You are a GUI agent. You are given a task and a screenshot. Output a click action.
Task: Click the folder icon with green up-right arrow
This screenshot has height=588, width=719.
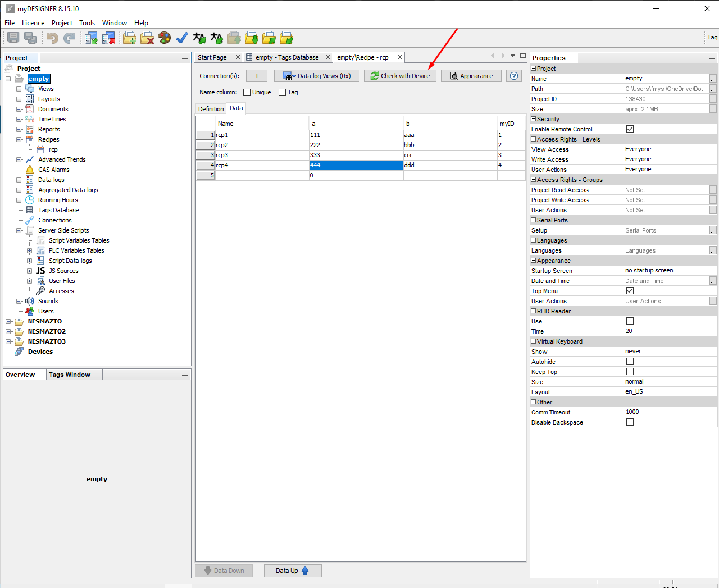point(269,38)
